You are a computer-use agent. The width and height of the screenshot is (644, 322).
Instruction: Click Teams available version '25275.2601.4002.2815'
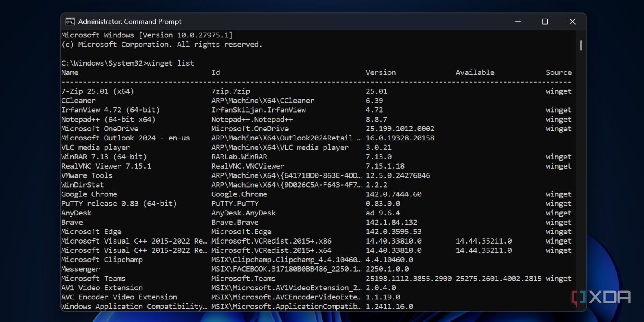coord(498,279)
